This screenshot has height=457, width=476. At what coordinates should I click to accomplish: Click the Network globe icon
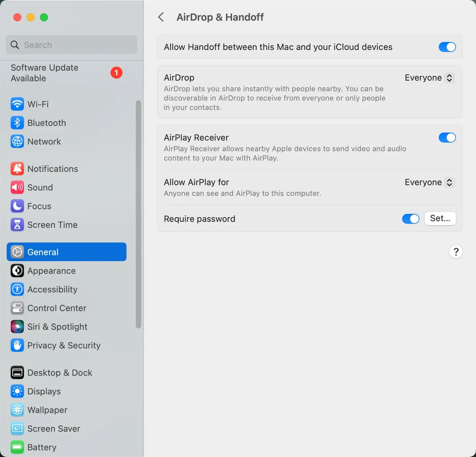[17, 141]
